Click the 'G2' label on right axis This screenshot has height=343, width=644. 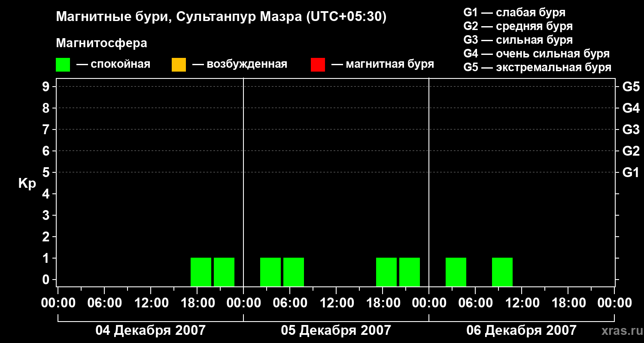click(631, 151)
